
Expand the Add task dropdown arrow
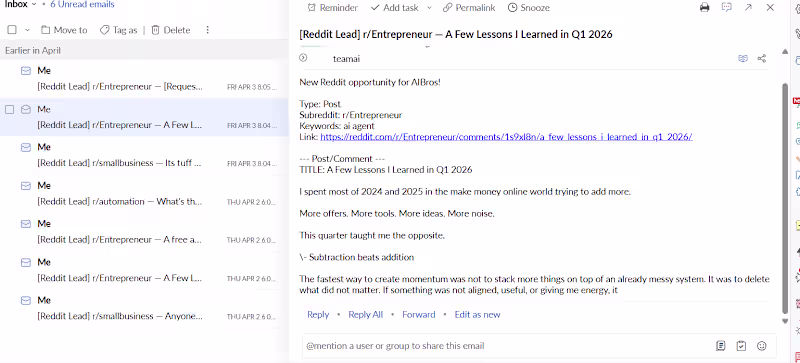click(x=429, y=8)
